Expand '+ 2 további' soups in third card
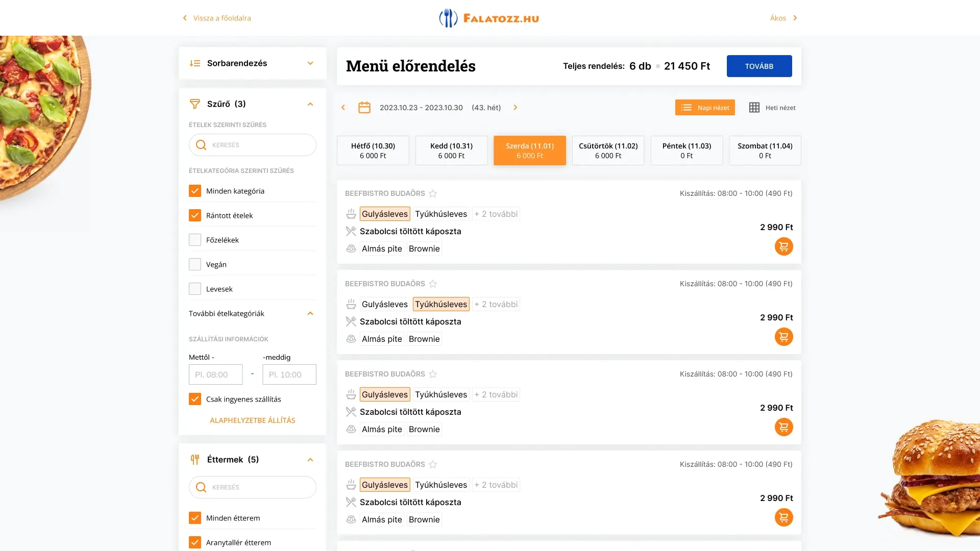Image resolution: width=980 pixels, height=551 pixels. [496, 394]
